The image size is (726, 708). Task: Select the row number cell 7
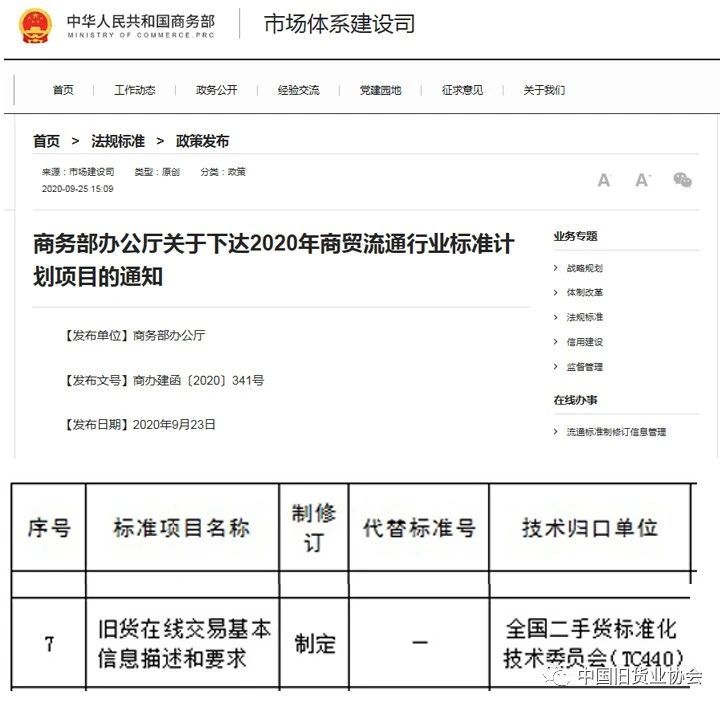[x=49, y=644]
